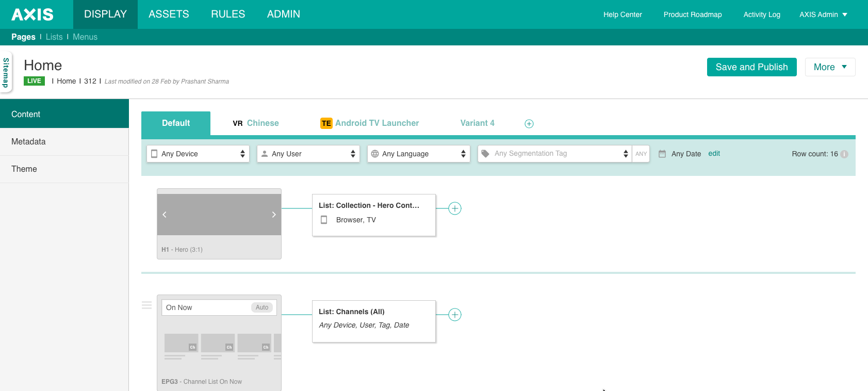
Task: Click edit next to Any Date
Action: (714, 153)
